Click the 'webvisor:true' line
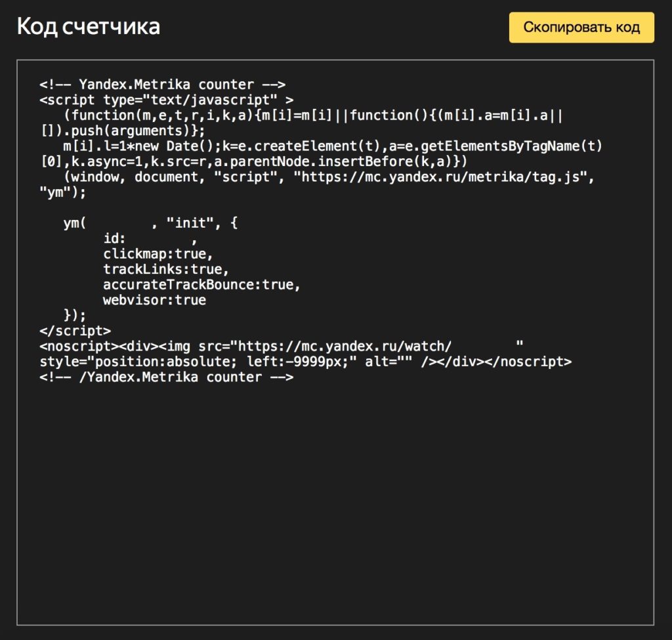Viewport: 672px width, 640px height. coord(154,300)
